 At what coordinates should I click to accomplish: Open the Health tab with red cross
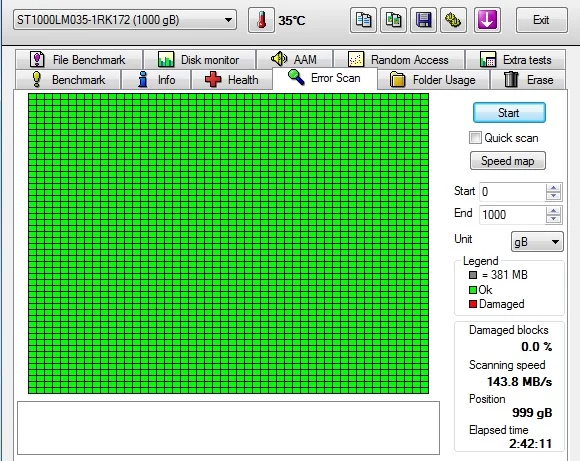232,80
